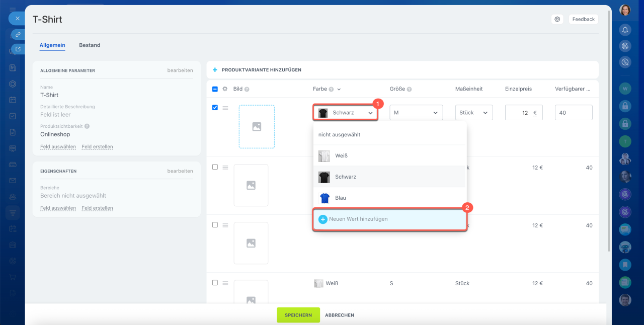This screenshot has height=325, width=644.
Task: Open the user profile avatar
Action: [625, 11]
